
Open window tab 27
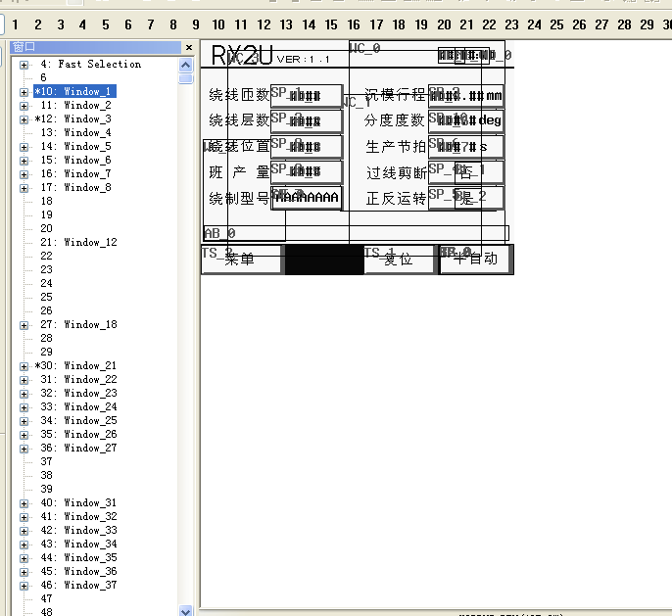601,24
